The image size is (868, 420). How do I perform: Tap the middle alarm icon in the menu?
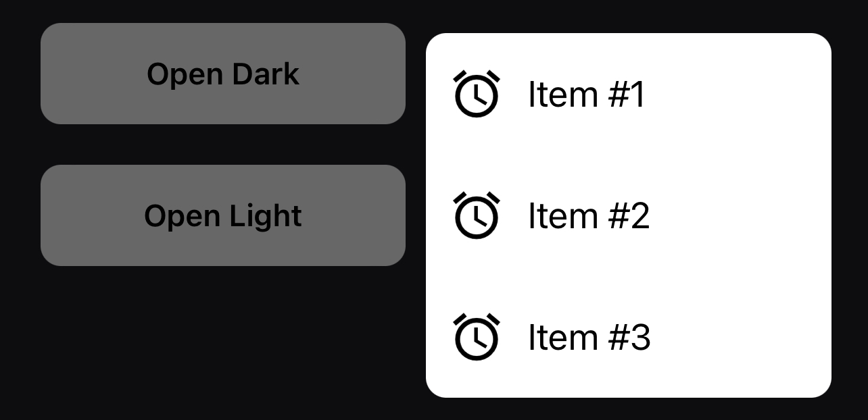pos(476,215)
